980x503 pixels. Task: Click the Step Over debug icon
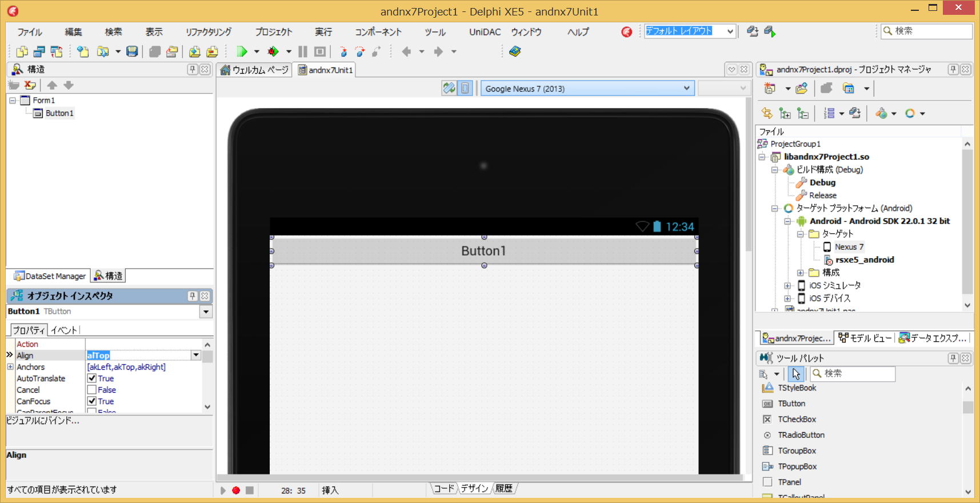point(360,51)
